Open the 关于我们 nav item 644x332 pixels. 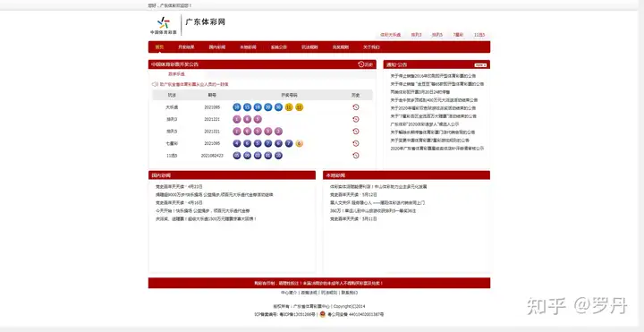[371, 47]
